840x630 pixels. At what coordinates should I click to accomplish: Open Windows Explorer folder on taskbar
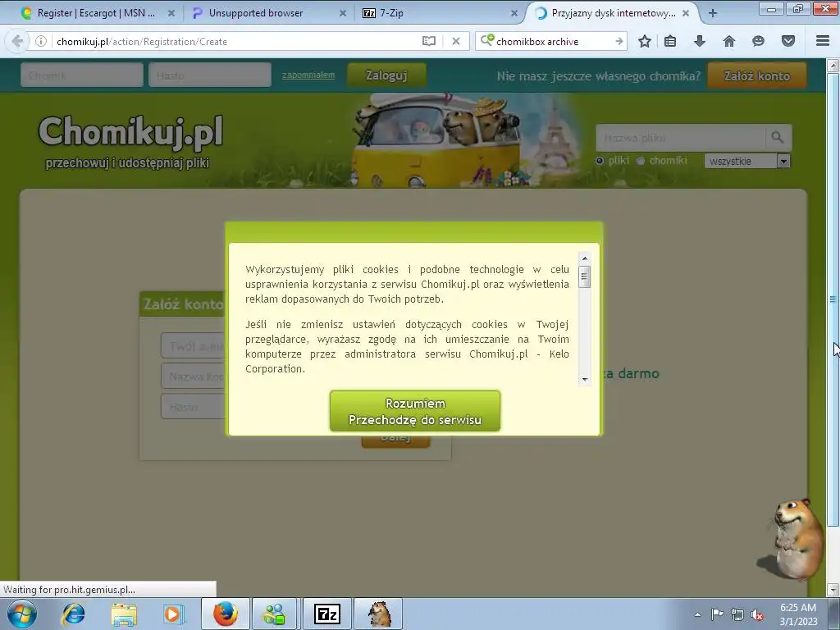click(x=124, y=614)
